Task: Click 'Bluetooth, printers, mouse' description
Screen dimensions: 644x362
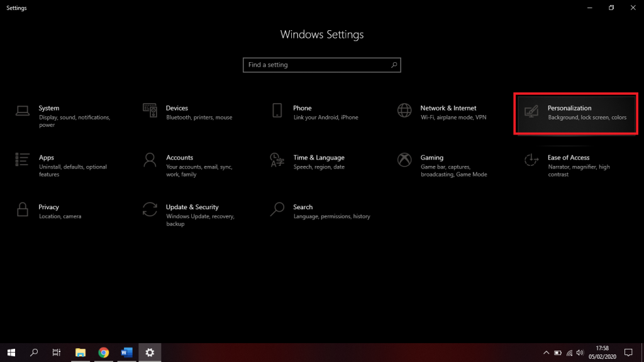Action: point(199,118)
